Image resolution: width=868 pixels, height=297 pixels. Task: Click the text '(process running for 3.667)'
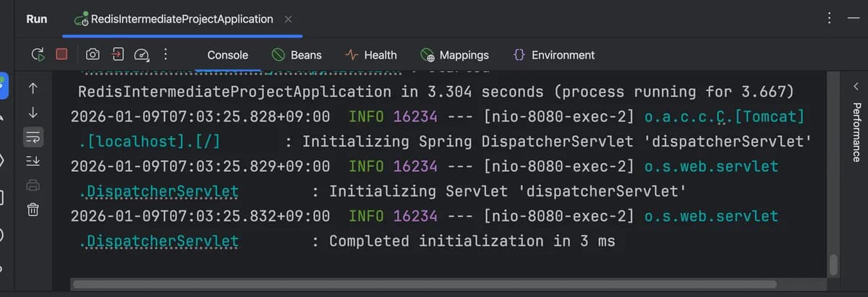[673, 92]
